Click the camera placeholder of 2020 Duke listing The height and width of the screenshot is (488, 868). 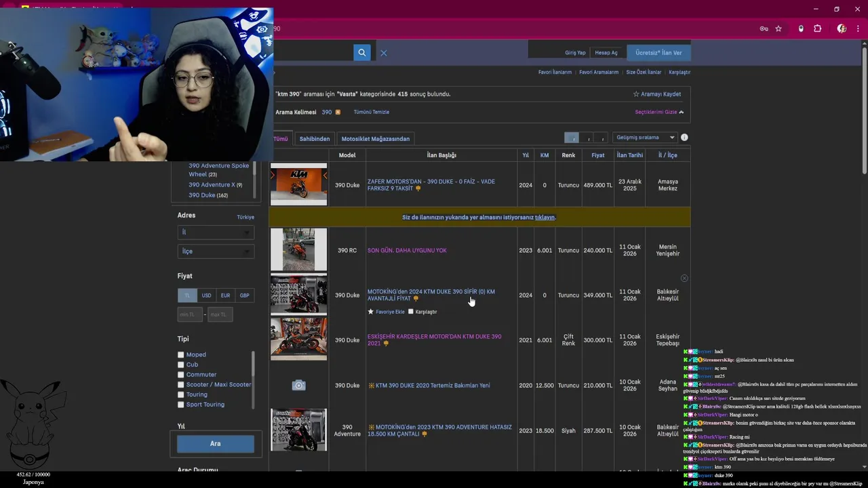point(298,385)
